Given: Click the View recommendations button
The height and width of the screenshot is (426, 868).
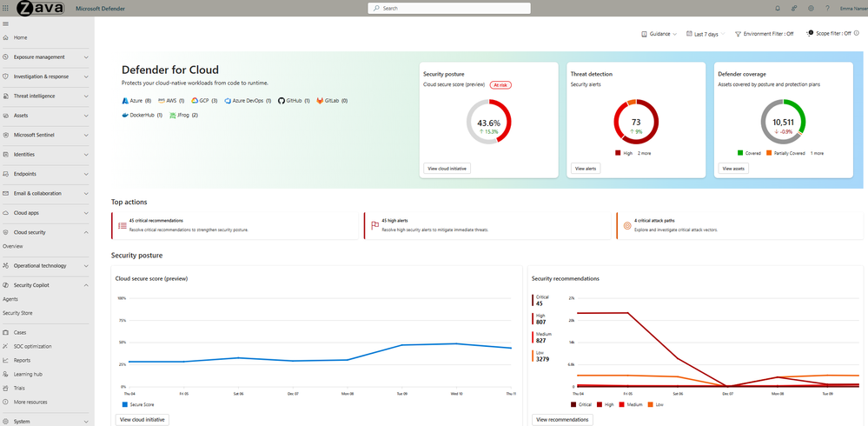Looking at the screenshot, I should pyautogui.click(x=562, y=419).
